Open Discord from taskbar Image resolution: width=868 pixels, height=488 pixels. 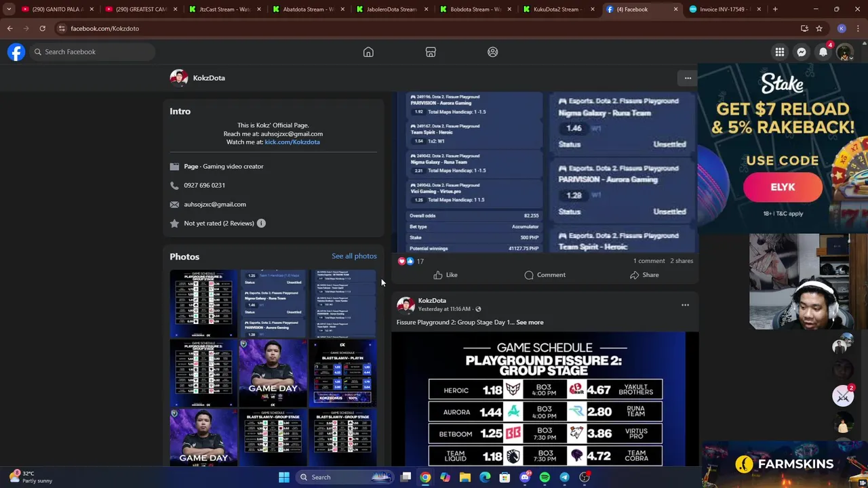click(x=525, y=477)
